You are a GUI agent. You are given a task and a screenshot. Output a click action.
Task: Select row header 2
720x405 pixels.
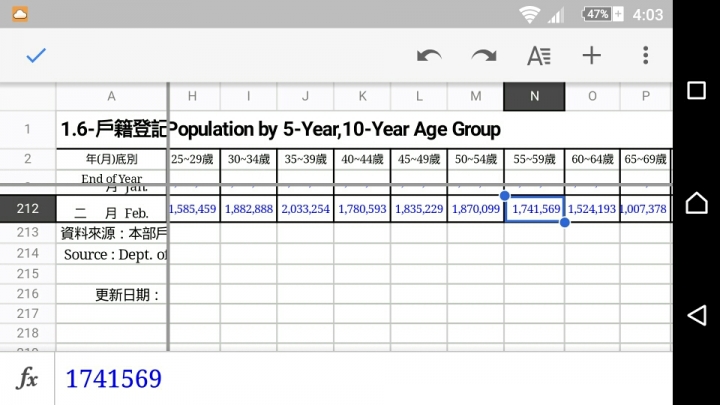(x=28, y=159)
